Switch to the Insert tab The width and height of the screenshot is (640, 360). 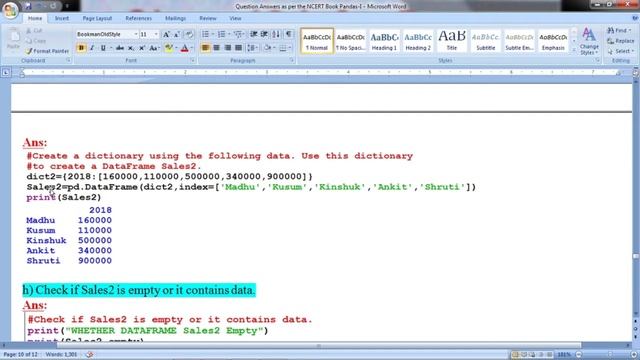pyautogui.click(x=62, y=18)
